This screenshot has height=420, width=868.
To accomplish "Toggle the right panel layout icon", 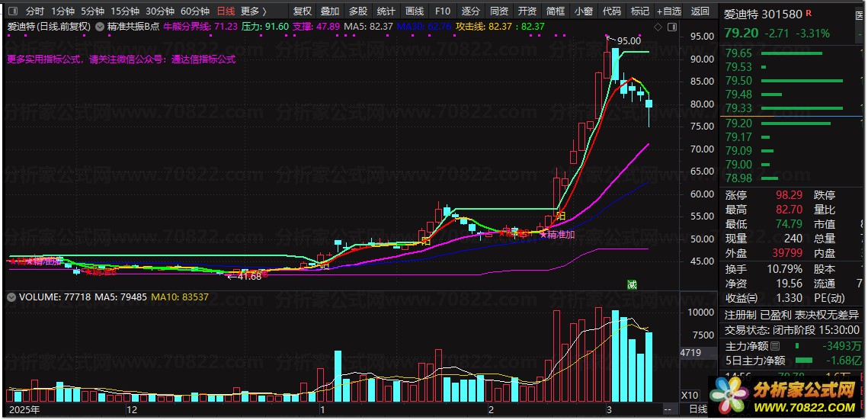I will (672, 27).
